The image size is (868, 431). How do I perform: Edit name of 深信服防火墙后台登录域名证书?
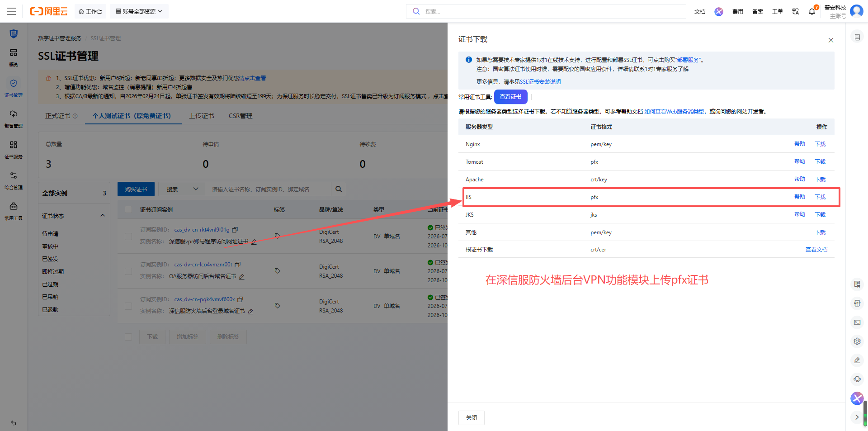click(250, 311)
